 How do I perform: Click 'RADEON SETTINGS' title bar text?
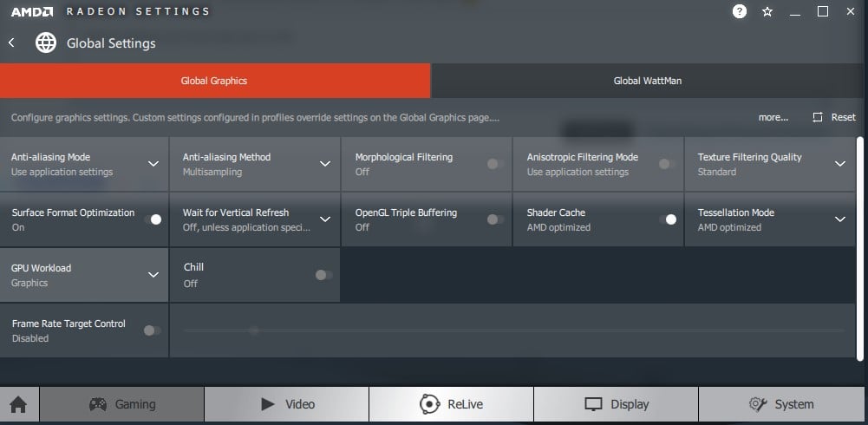tap(138, 11)
